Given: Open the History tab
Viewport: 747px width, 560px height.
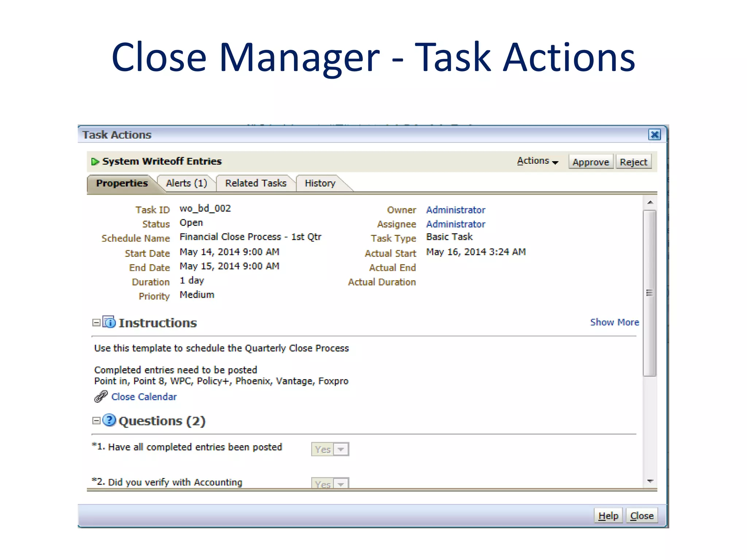Looking at the screenshot, I should click(x=320, y=183).
